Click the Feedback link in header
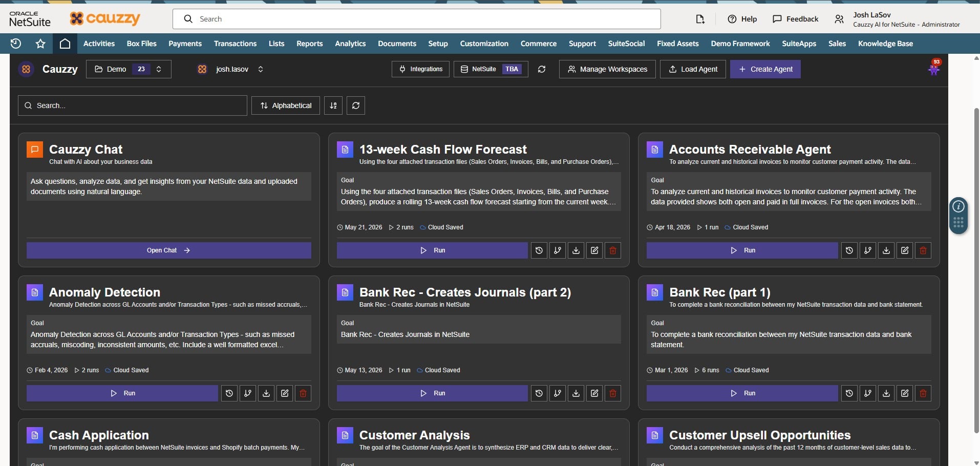 (x=795, y=19)
